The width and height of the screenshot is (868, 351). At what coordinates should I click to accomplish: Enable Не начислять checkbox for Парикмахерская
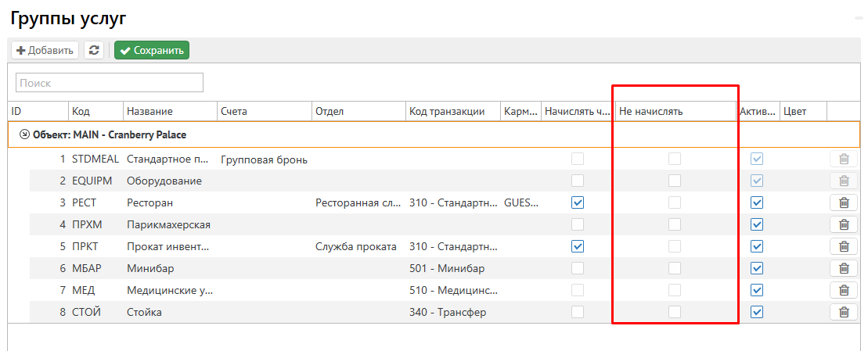coord(674,224)
